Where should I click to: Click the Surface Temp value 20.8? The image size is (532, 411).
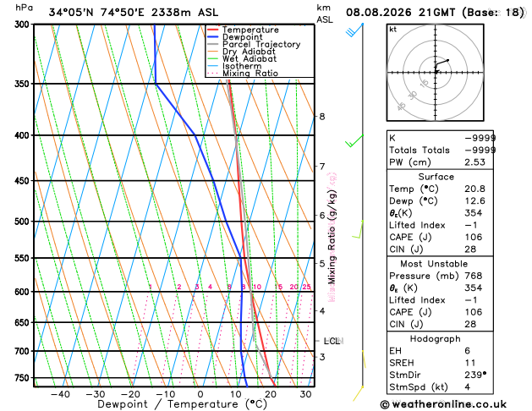pos(474,189)
